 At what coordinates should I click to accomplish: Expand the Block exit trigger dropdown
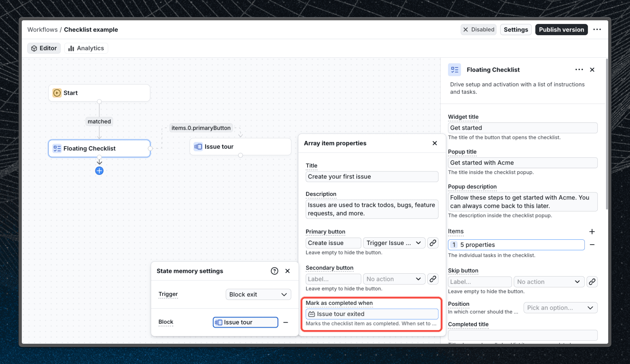tap(258, 294)
